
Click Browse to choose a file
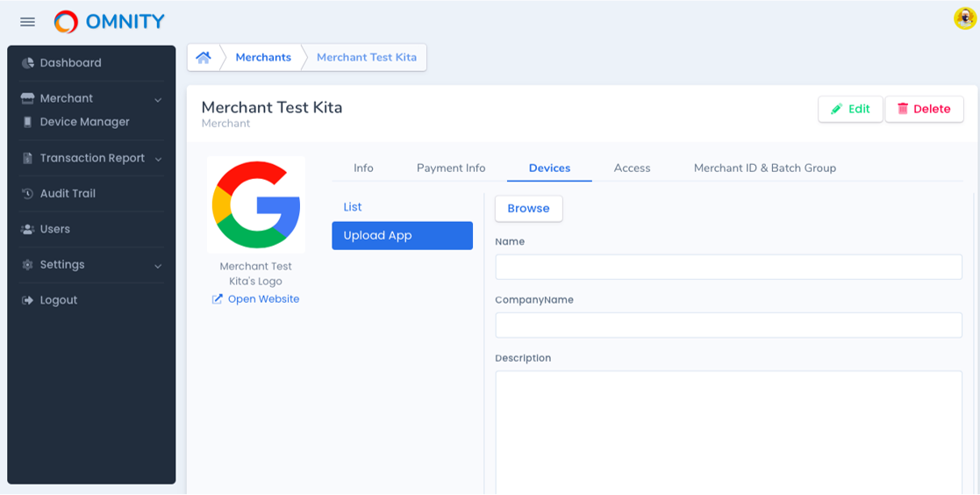[528, 208]
